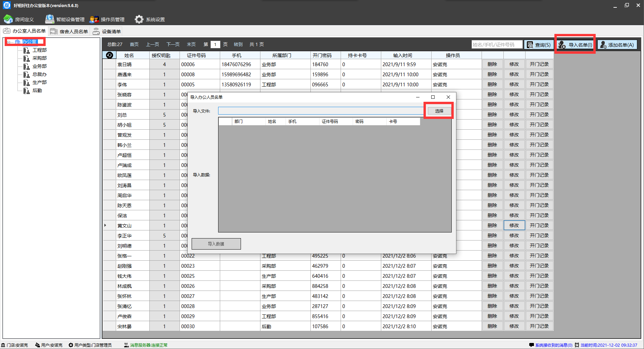Image resolution: width=644 pixels, height=349 pixels.
Task: Focus the 导入文件 path field
Action: point(321,111)
